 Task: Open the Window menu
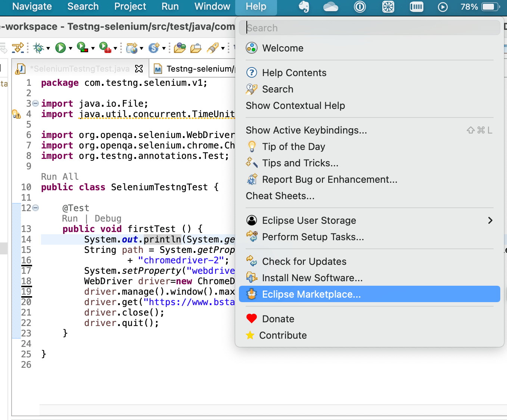point(212,6)
